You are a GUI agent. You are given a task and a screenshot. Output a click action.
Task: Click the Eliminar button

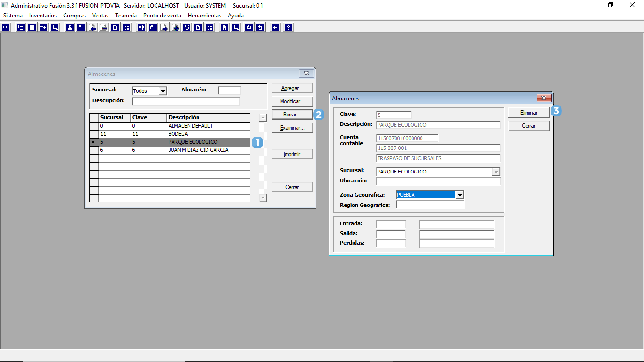529,113
